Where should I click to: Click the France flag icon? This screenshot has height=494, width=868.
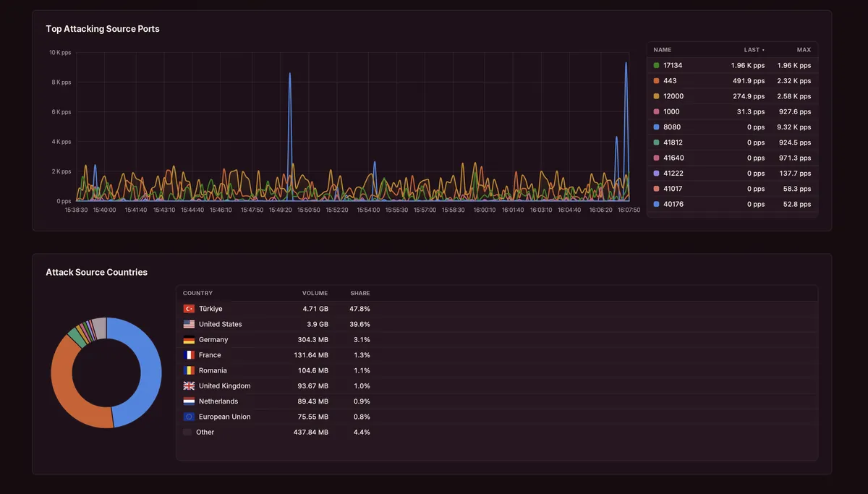coord(189,355)
